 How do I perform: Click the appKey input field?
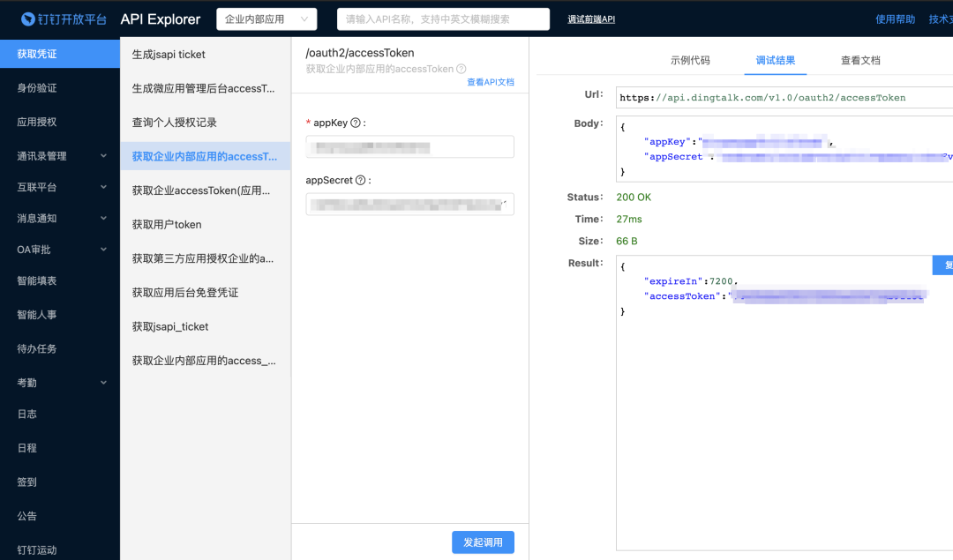[x=409, y=146]
